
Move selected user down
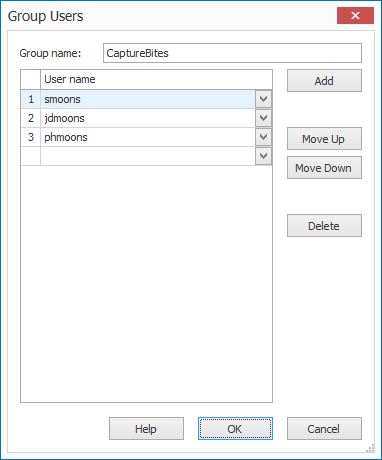click(324, 168)
